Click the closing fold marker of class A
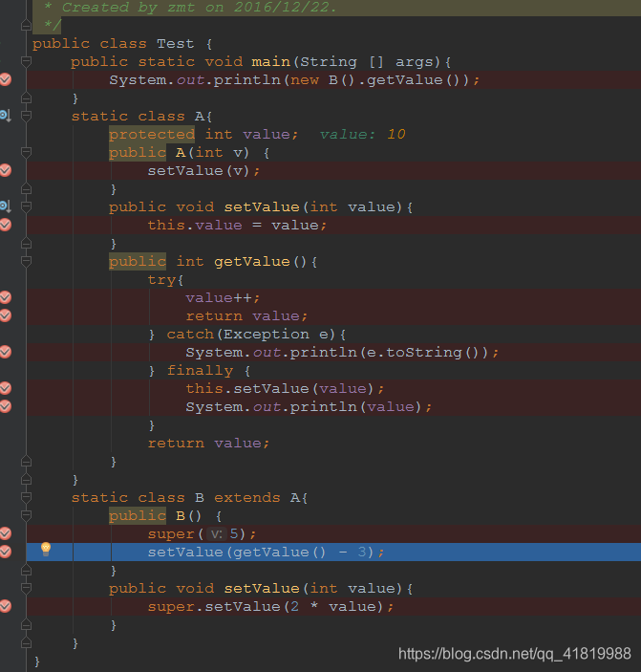The image size is (641, 672). [x=26, y=480]
